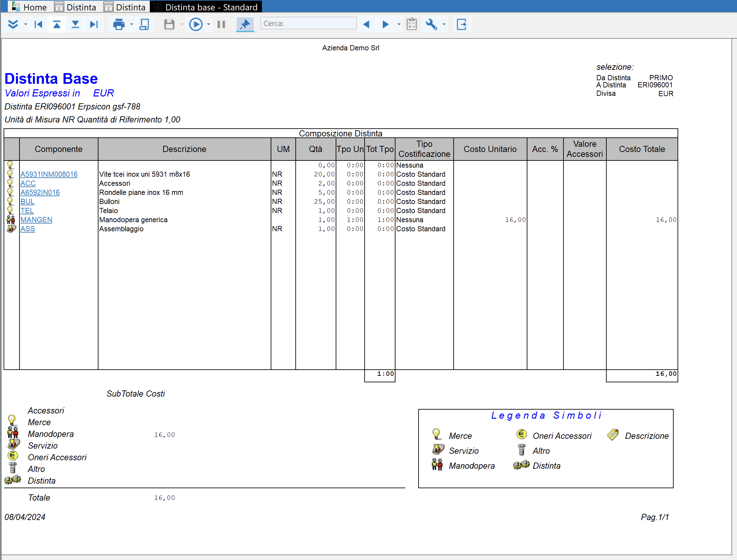Click the 'Totale' label
Viewport: 737px width, 560px height.
click(x=39, y=498)
